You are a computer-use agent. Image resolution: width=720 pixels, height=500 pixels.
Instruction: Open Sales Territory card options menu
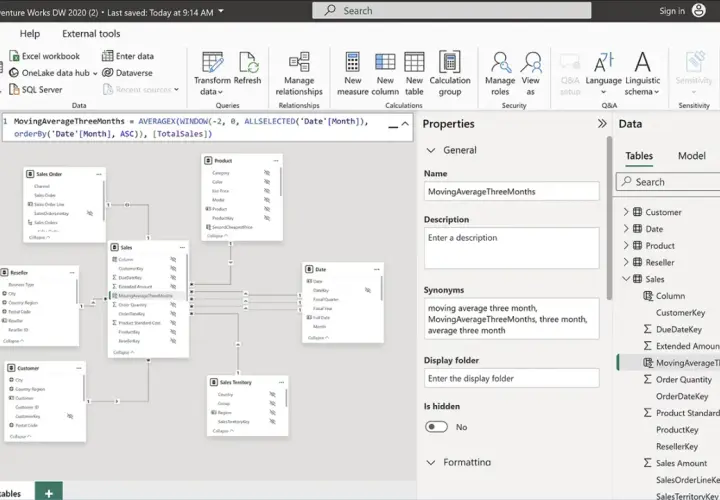tap(281, 382)
